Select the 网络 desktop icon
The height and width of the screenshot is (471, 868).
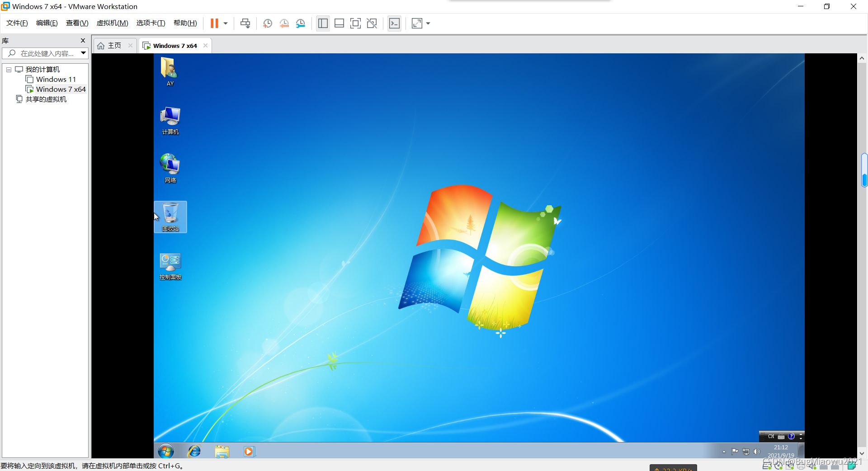point(170,168)
